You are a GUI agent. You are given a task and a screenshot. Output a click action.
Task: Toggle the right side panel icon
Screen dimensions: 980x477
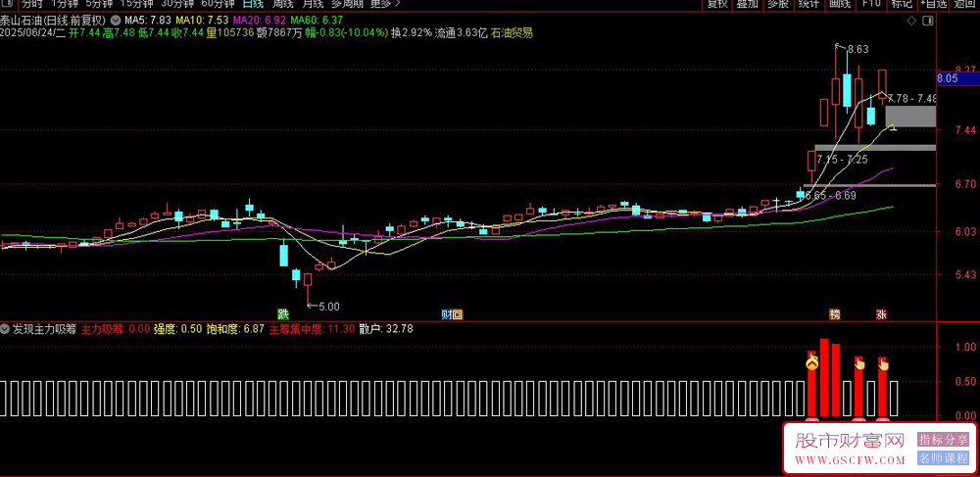tap(928, 21)
